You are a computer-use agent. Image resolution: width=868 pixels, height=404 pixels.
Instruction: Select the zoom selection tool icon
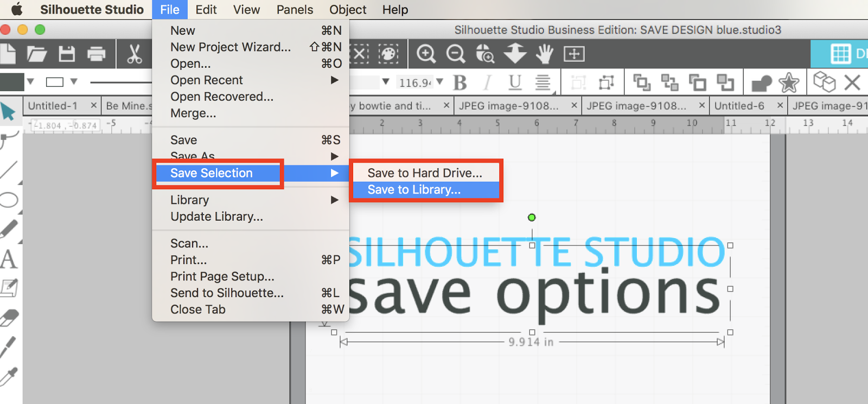(485, 54)
